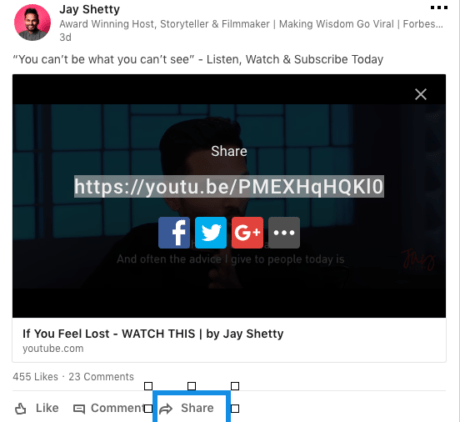Image resolution: width=460 pixels, height=422 pixels.
Task: Click Jay Shetty's profile picture
Action: (32, 22)
